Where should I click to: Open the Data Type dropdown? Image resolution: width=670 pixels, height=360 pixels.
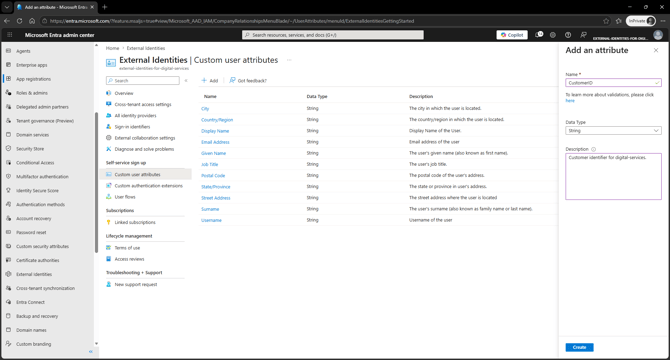[x=613, y=131]
